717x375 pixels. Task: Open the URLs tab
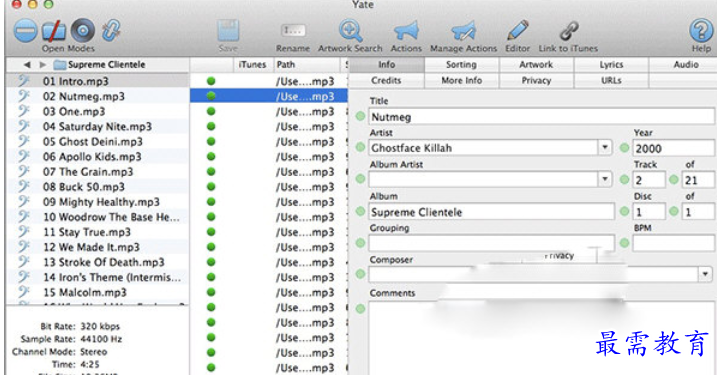point(611,80)
